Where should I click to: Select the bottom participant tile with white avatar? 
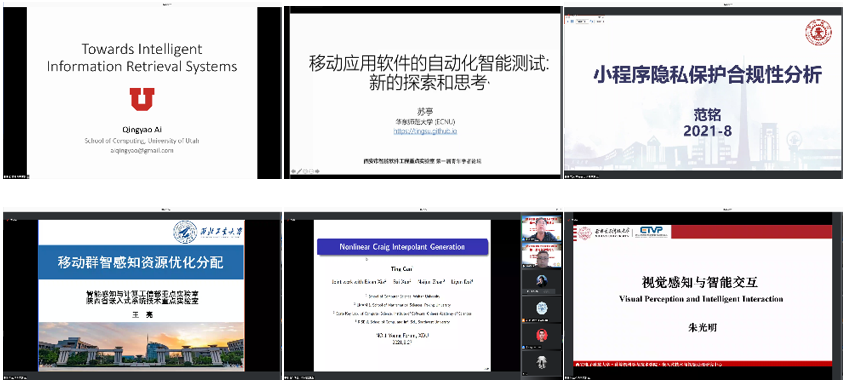click(x=541, y=363)
